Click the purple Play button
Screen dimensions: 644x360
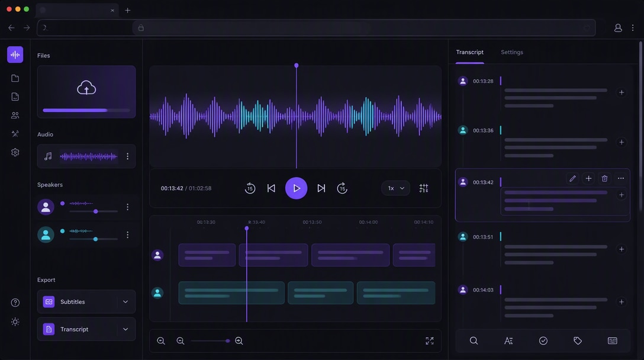(x=296, y=188)
